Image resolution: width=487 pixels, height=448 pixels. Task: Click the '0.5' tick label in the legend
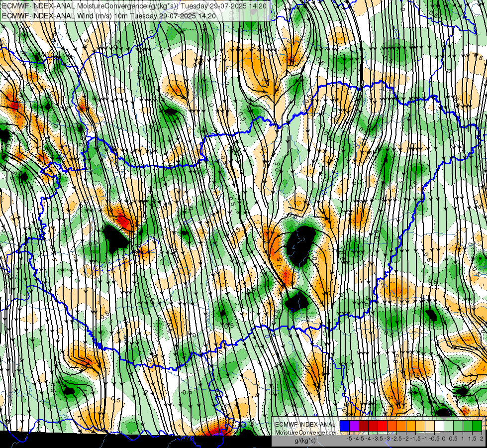tap(453, 439)
